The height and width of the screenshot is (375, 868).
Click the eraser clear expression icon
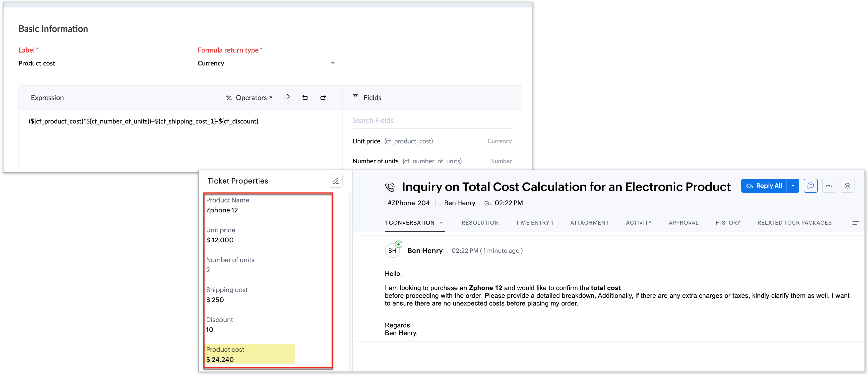click(x=287, y=97)
